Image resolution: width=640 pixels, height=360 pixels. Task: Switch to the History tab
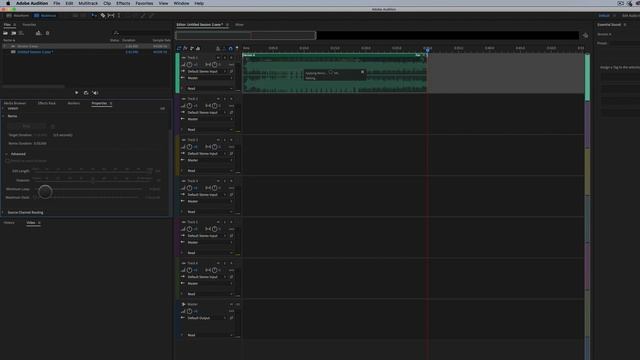coord(9,223)
